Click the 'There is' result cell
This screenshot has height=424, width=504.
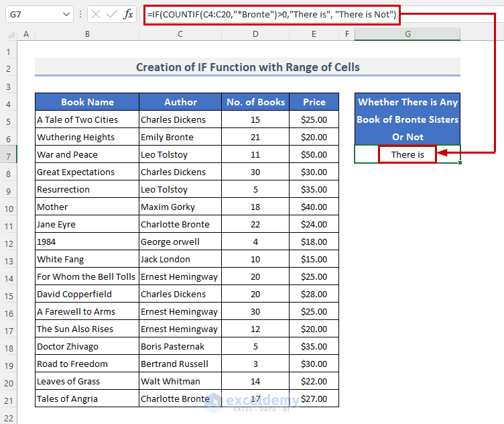407,154
